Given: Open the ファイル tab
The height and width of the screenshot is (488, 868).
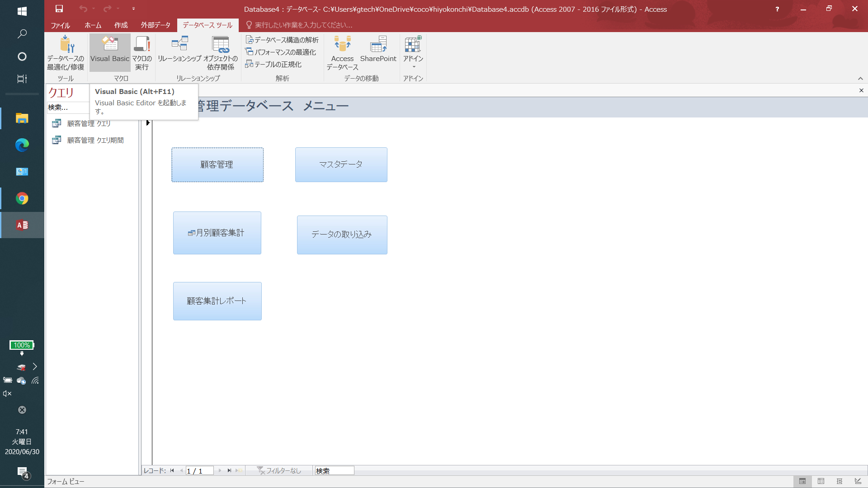Looking at the screenshot, I should 60,25.
